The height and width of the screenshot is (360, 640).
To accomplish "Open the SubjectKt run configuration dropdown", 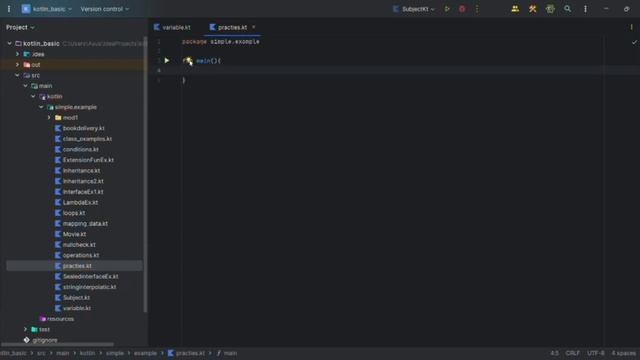I will [414, 9].
